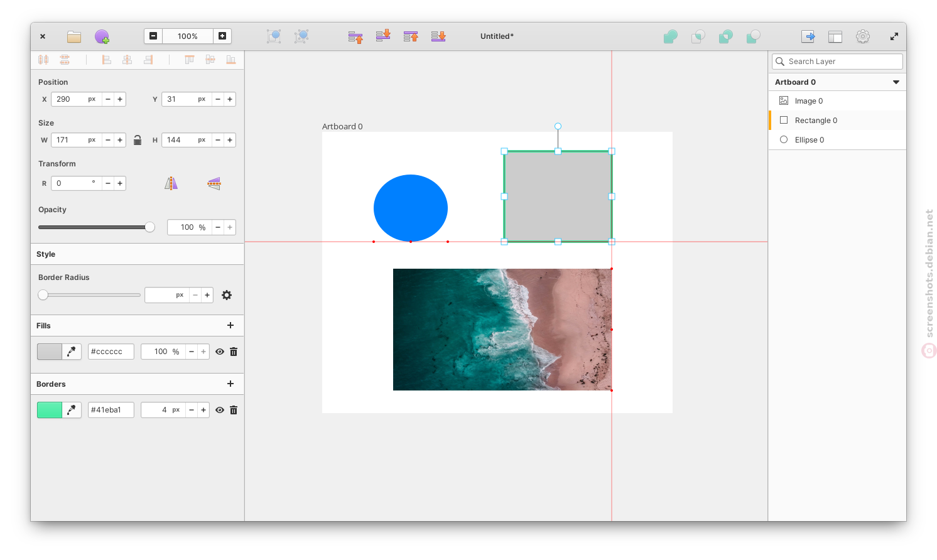Flip the rectangle horizontally
Image resolution: width=937 pixels, height=560 pixels.
pyautogui.click(x=171, y=183)
